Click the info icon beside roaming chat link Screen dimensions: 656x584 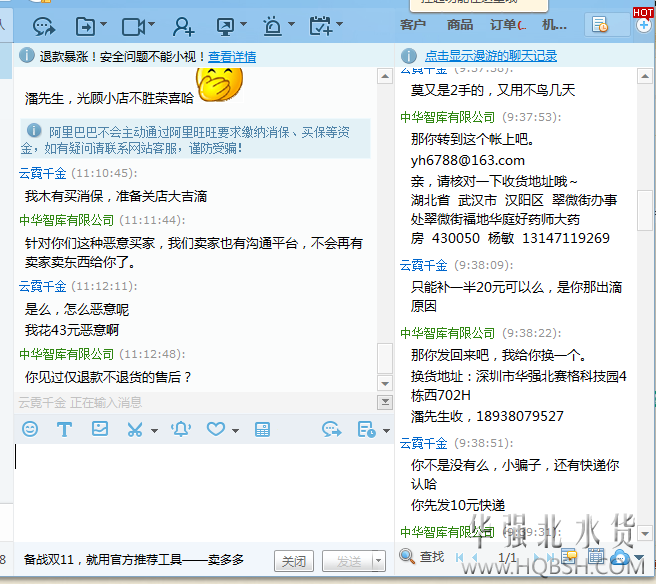pos(409,56)
